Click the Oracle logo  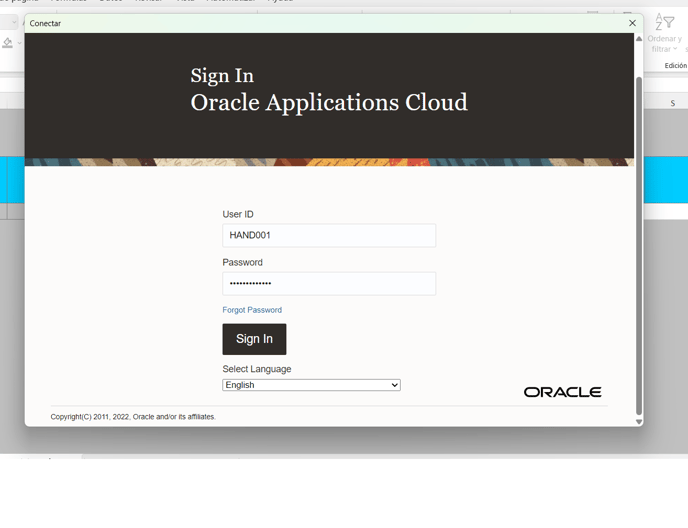[x=562, y=392]
